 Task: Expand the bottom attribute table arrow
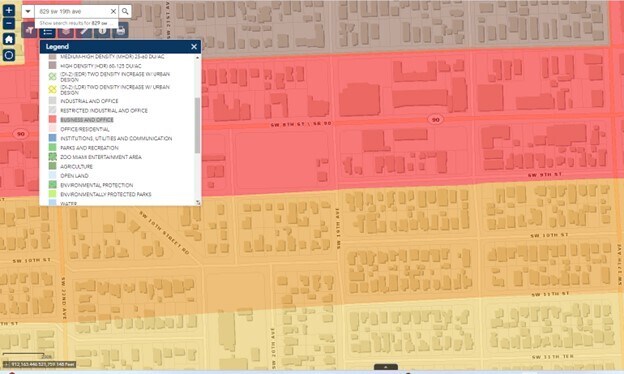tap(386, 367)
